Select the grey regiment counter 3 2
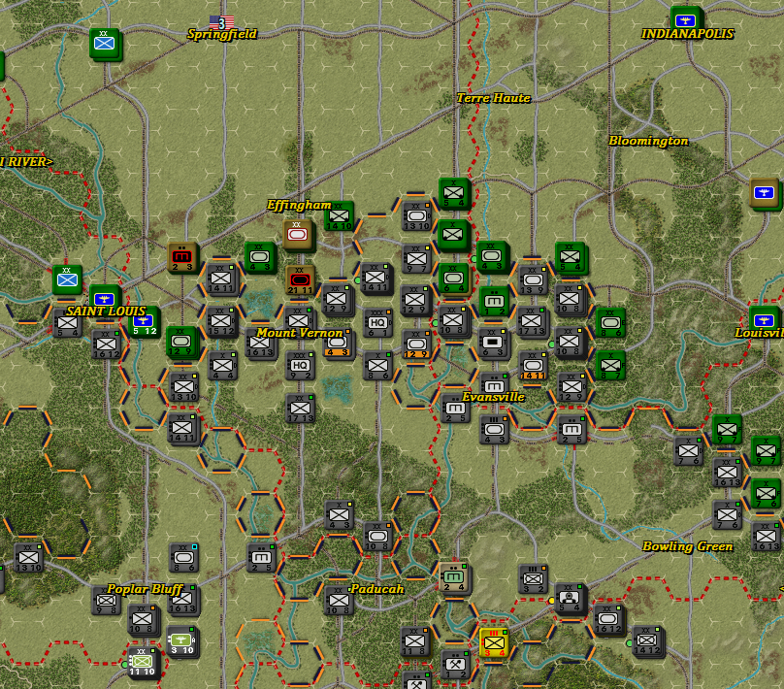Image resolution: width=784 pixels, height=689 pixels. (533, 579)
